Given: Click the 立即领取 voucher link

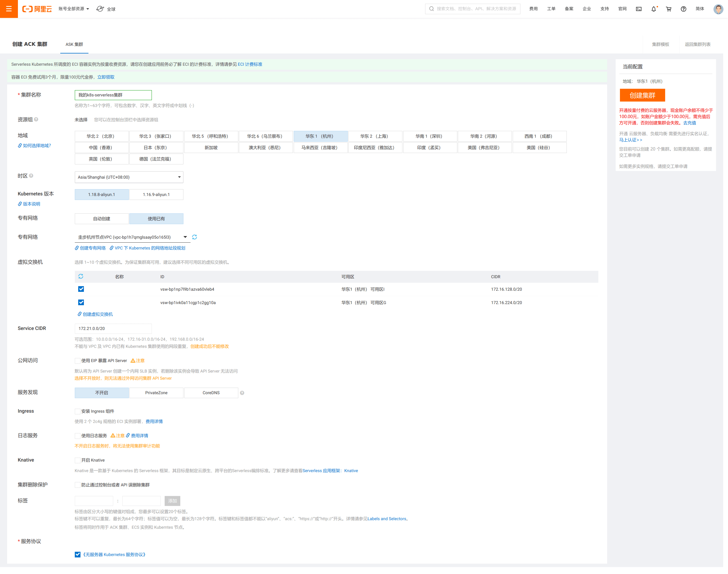Looking at the screenshot, I should 106,77.
